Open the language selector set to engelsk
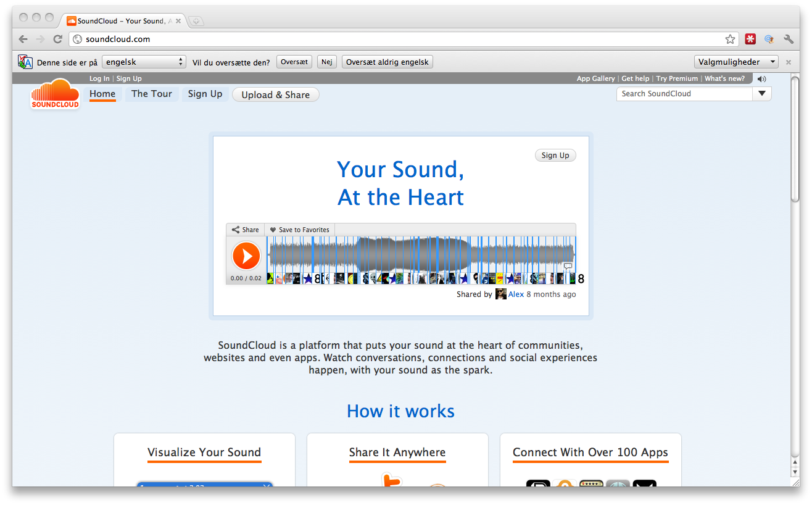The image size is (812, 505). point(144,62)
